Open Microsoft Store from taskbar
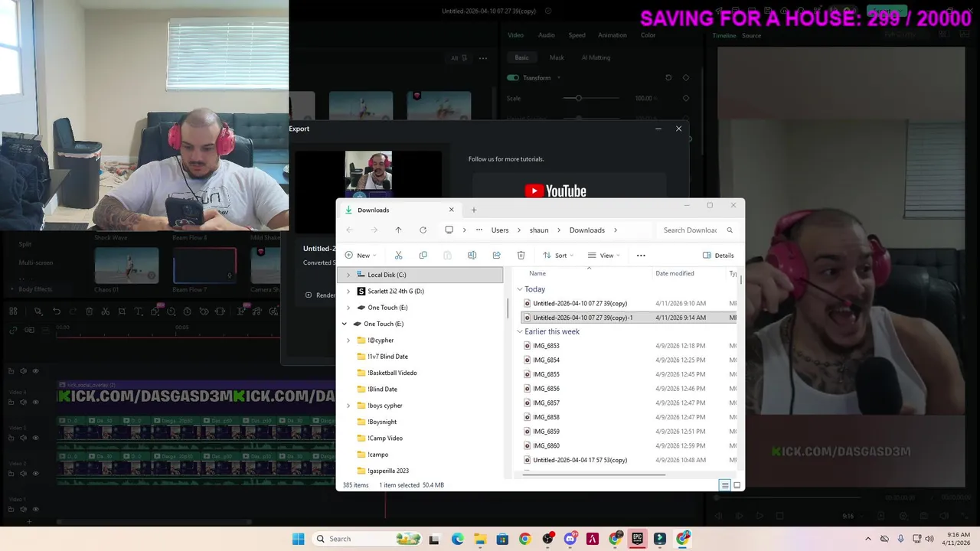The height and width of the screenshot is (551, 980). tap(502, 539)
